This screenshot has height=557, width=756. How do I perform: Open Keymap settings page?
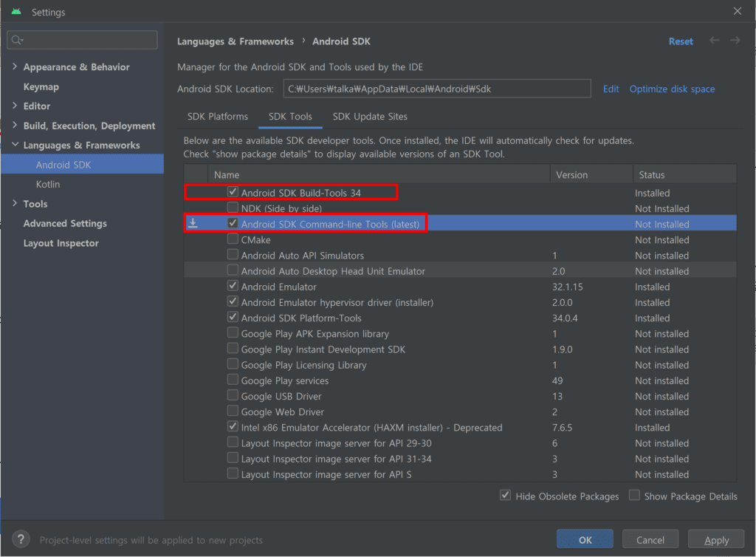pyautogui.click(x=41, y=87)
